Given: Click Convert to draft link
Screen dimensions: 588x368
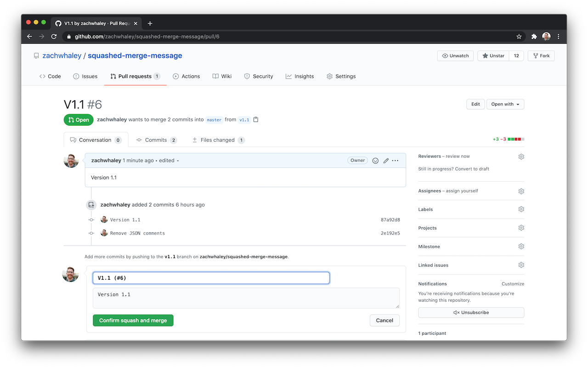Looking at the screenshot, I should tap(472, 169).
